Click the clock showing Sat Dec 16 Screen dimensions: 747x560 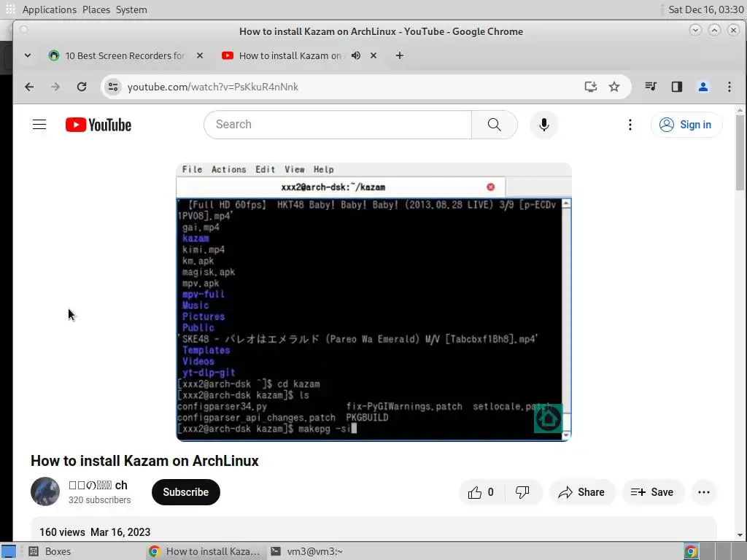coord(705,9)
